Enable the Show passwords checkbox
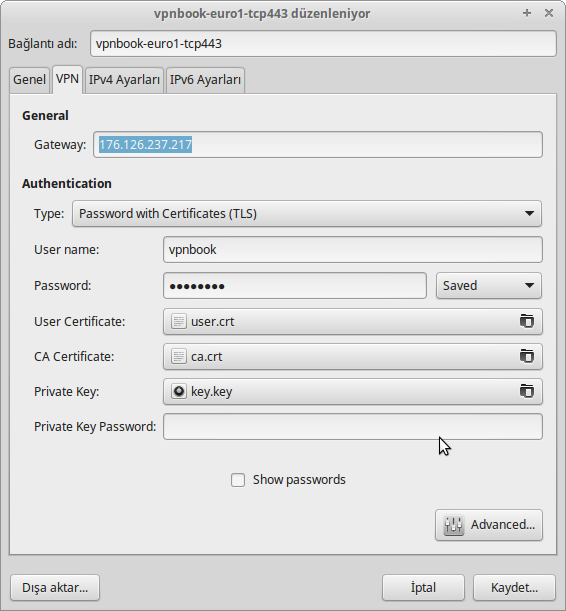The height and width of the screenshot is (611, 566). pyautogui.click(x=238, y=480)
